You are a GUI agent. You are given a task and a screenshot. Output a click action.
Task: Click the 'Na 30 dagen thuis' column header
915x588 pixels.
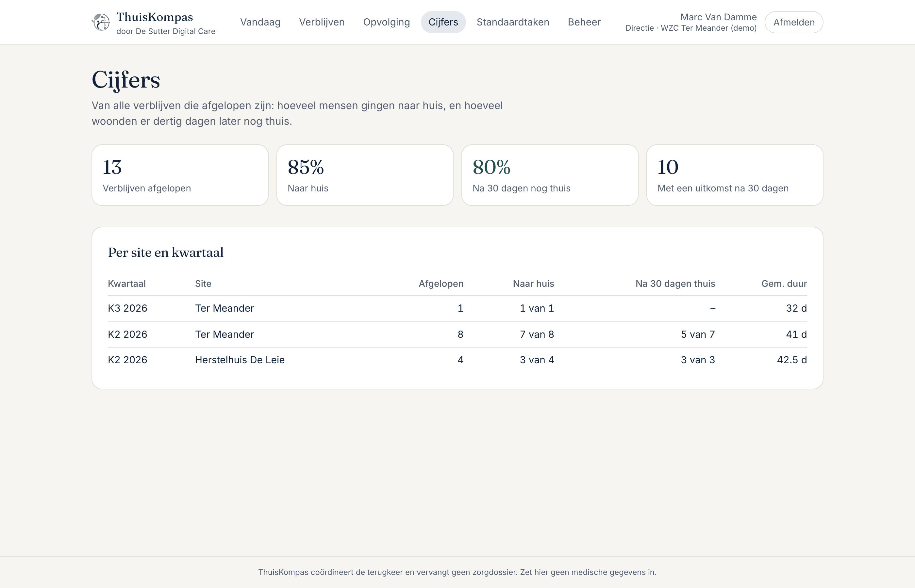(675, 284)
